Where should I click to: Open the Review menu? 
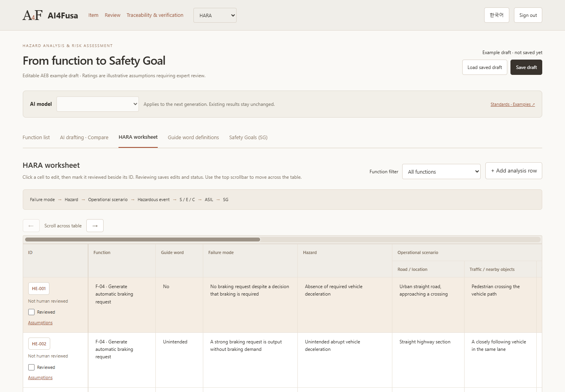tap(113, 15)
